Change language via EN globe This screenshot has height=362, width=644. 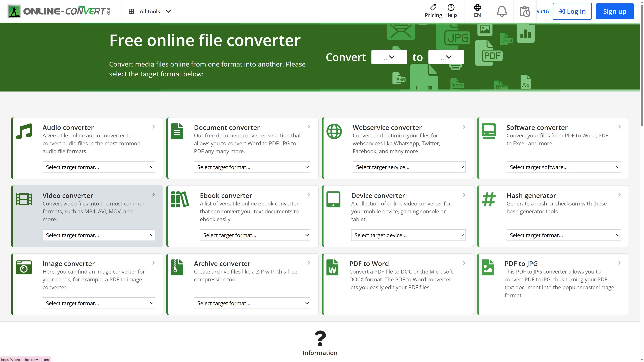(x=477, y=11)
